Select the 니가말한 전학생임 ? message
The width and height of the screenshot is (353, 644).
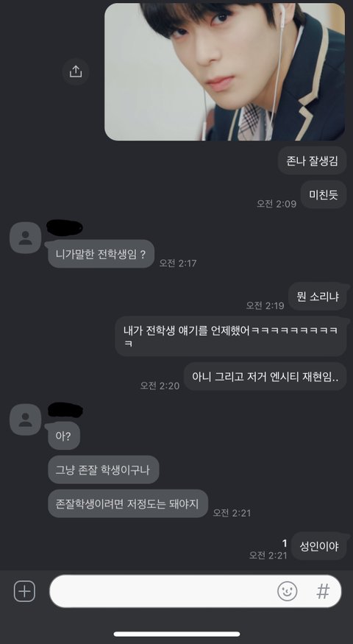101,254
